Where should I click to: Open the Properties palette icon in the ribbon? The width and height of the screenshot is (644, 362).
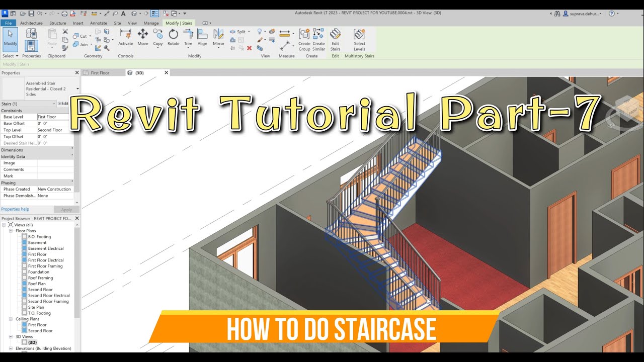tap(31, 46)
